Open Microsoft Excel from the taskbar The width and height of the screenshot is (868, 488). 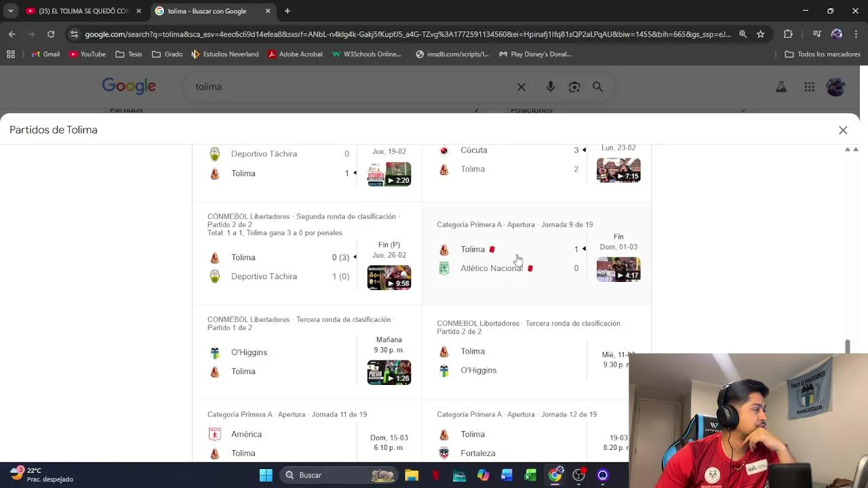(530, 475)
